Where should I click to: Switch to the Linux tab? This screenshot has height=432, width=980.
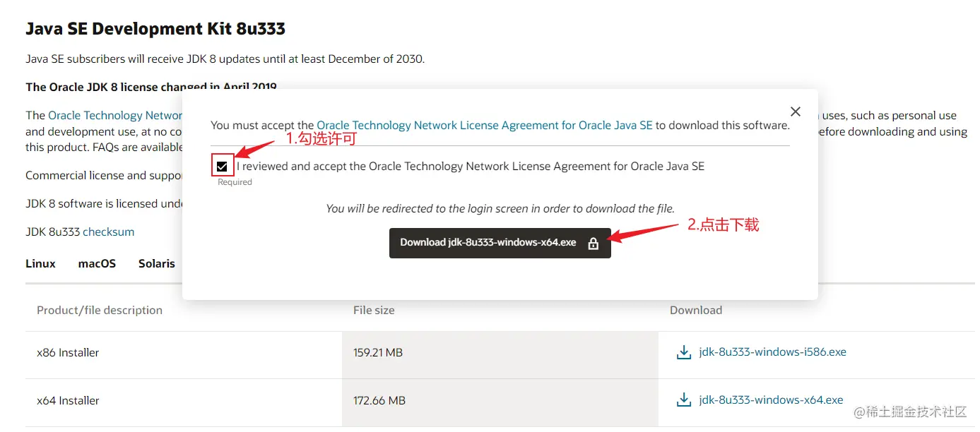coord(40,263)
